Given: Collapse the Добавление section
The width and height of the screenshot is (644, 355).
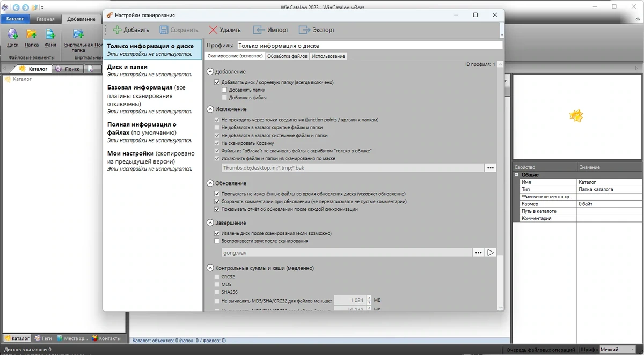Looking at the screenshot, I should [210, 72].
